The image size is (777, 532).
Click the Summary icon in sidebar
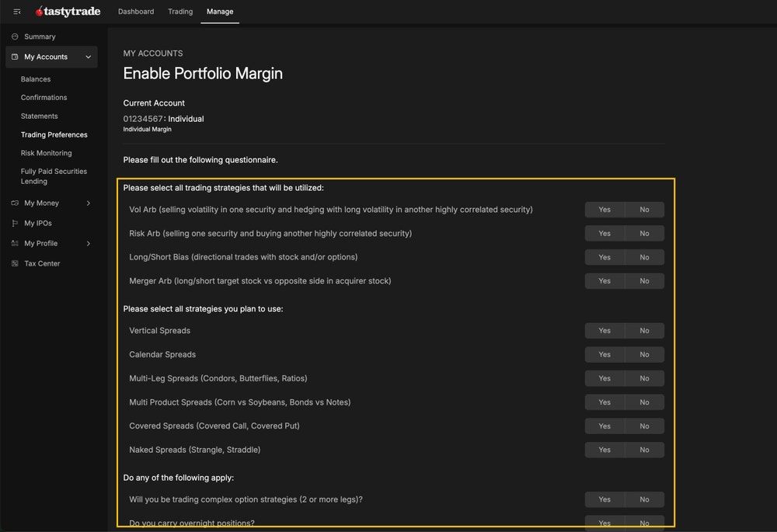pos(15,37)
